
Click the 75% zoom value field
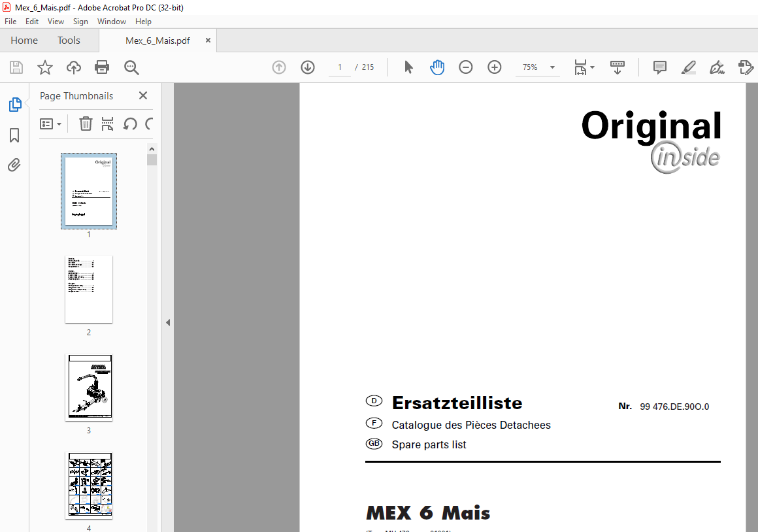[x=531, y=67]
